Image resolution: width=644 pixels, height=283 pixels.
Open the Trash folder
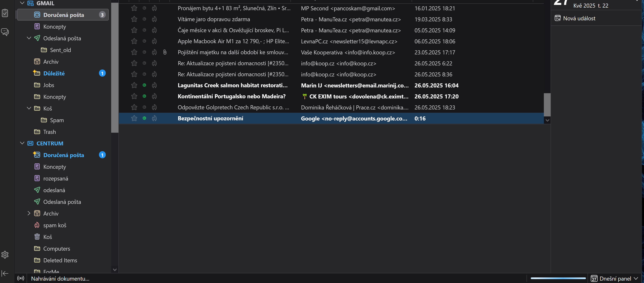[x=63, y=132]
